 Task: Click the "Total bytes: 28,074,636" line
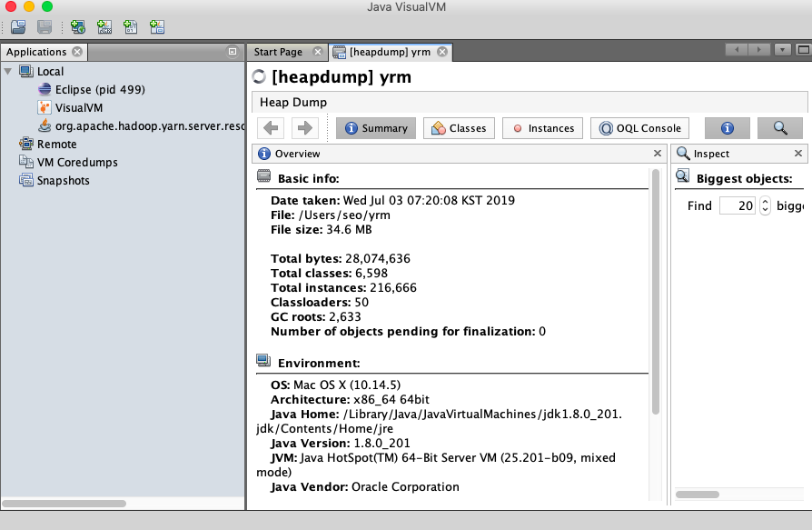341,258
